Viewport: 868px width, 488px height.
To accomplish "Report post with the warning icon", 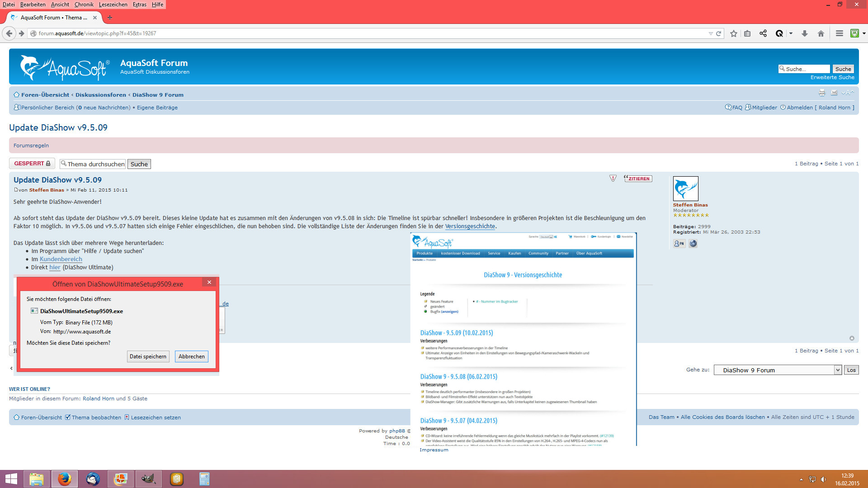I will click(x=613, y=178).
